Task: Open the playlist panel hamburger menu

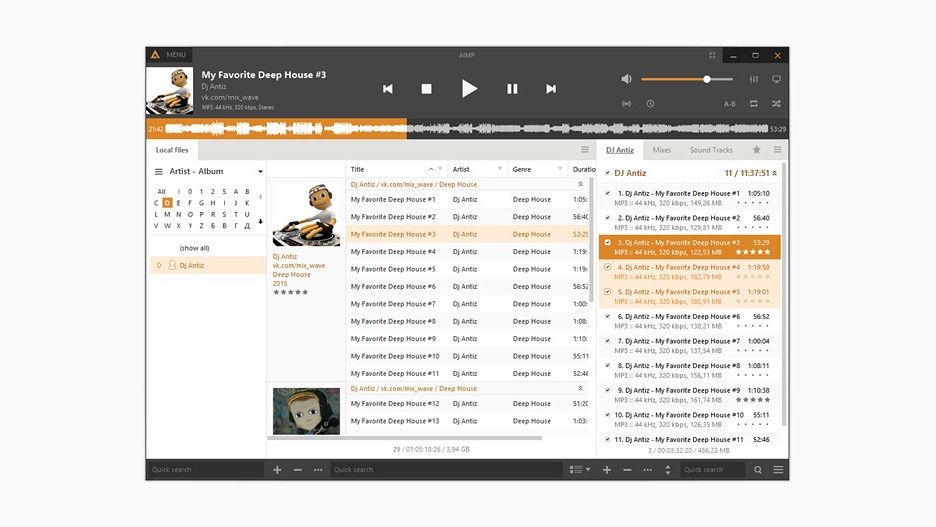Action: 777,150
